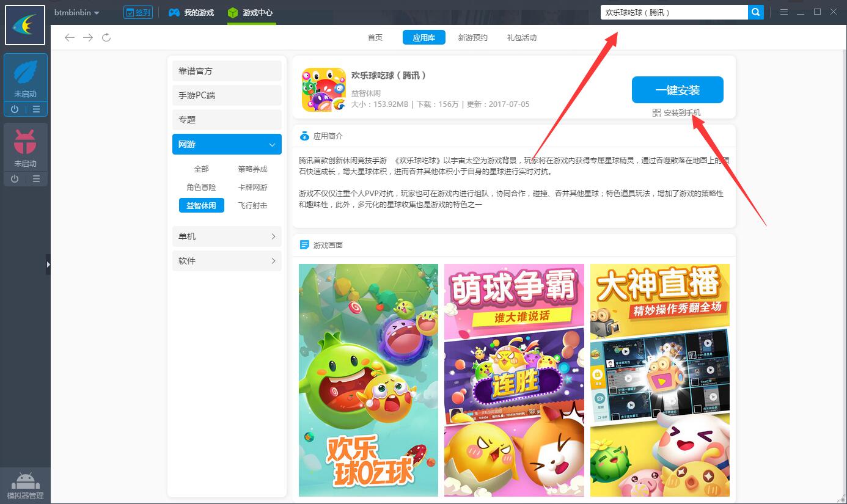Open the first screenshot with 欢乐球吃球 logo
The height and width of the screenshot is (504, 847).
click(x=369, y=380)
